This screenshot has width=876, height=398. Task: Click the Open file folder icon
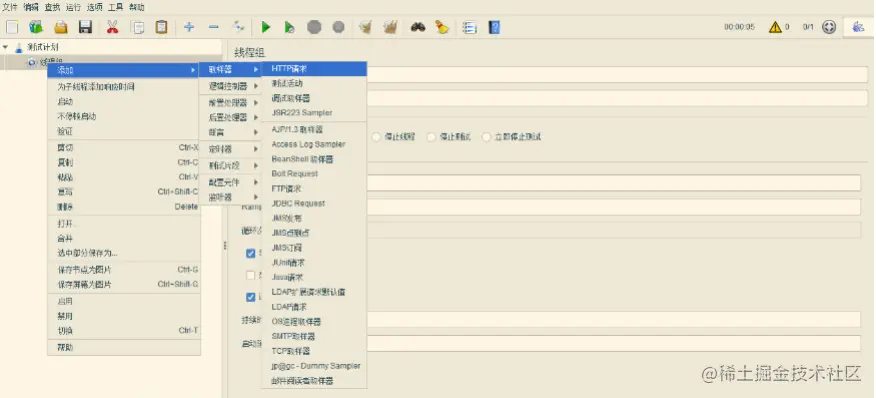point(61,27)
